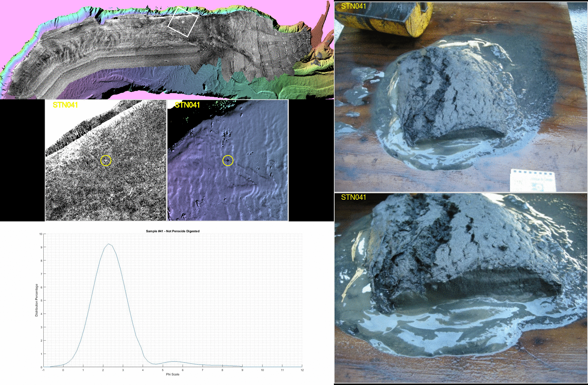Click the chart title Sample #41
The height and width of the screenshot is (385, 588).
pos(173,231)
